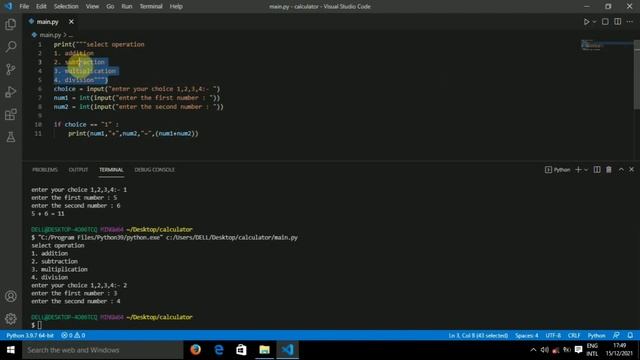Open errors and warnings count
Screen dimensions: 640x360
tap(73, 336)
